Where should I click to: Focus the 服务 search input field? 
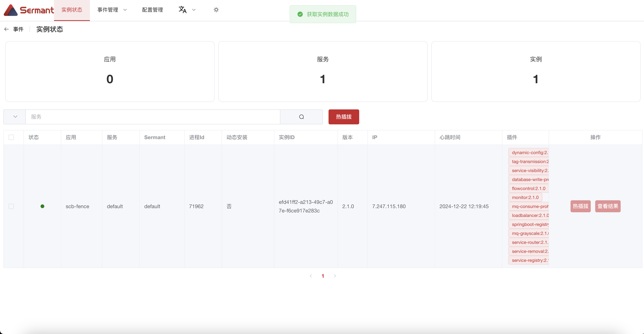[152, 117]
